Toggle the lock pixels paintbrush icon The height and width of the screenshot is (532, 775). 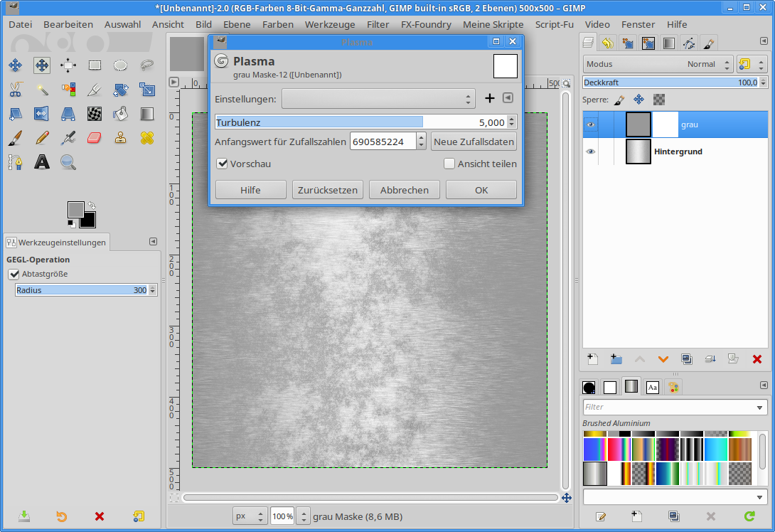tap(619, 100)
